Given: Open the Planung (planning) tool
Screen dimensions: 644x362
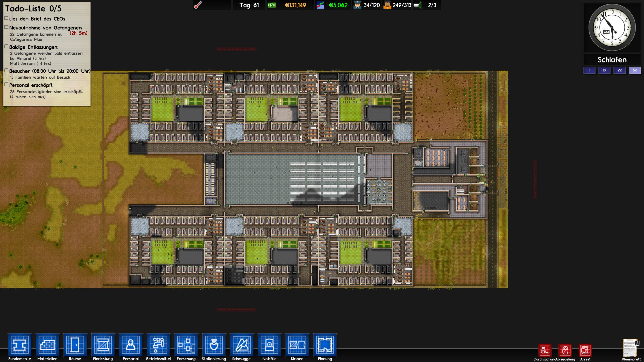Looking at the screenshot, I should 325,345.
